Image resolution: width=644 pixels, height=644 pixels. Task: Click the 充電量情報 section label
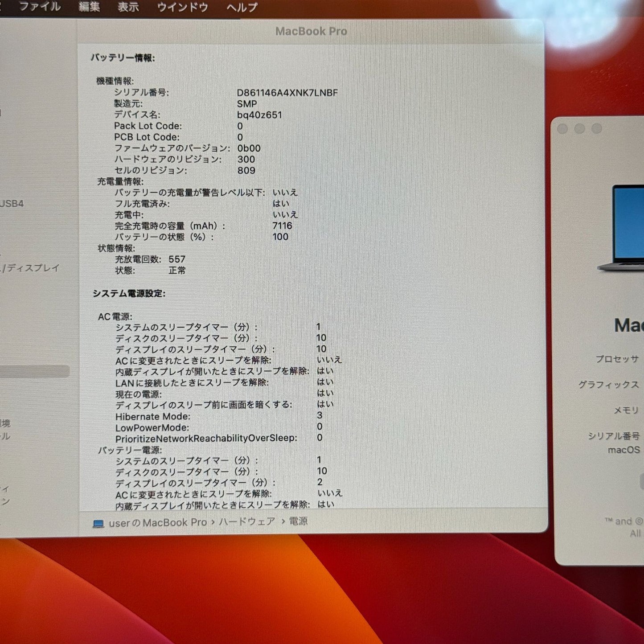click(120, 181)
